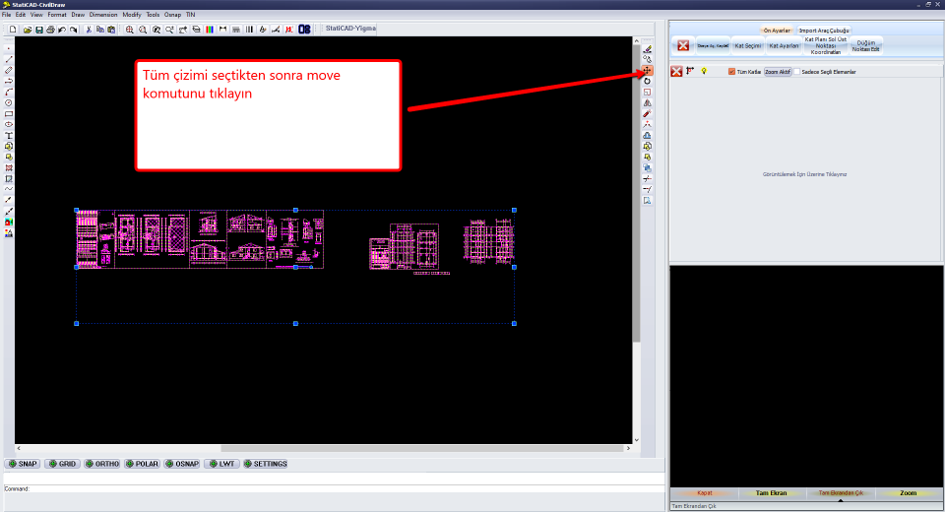Screen dimensions: 945x512
Task: Click the Undo arrow in the toolbar
Action: point(61,30)
